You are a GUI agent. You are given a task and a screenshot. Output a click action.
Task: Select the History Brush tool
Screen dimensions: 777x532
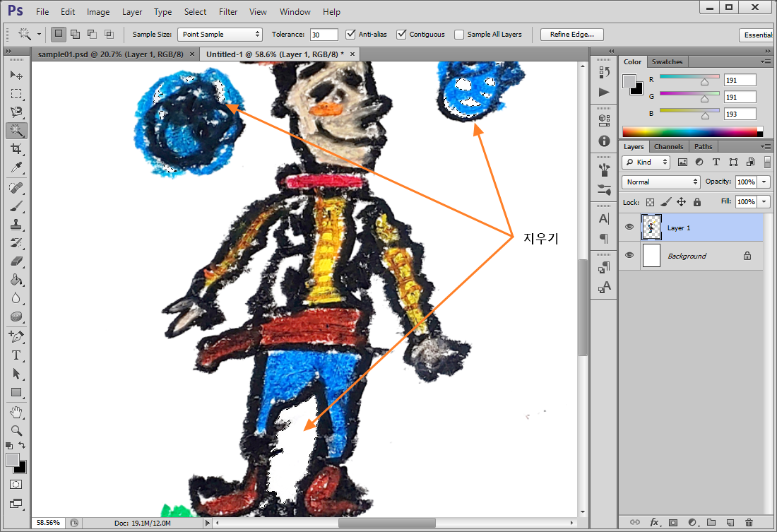click(x=16, y=243)
